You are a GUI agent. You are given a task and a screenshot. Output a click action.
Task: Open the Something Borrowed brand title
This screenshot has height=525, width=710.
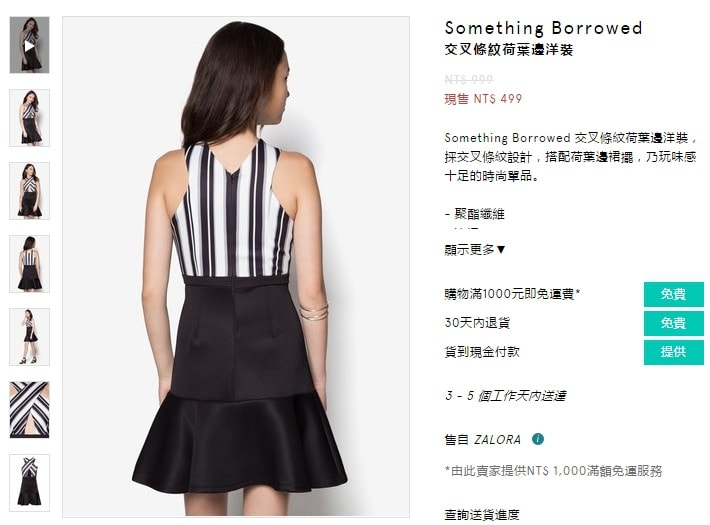coord(543,28)
